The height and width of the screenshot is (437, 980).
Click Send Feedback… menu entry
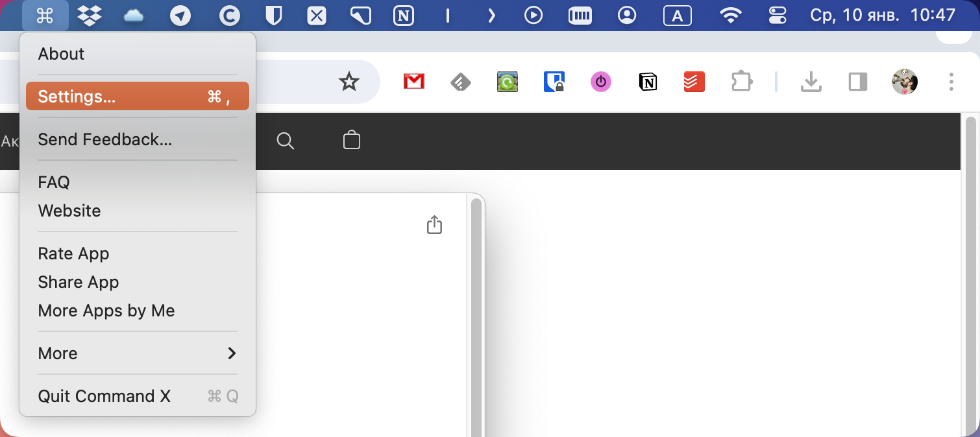[x=138, y=139]
